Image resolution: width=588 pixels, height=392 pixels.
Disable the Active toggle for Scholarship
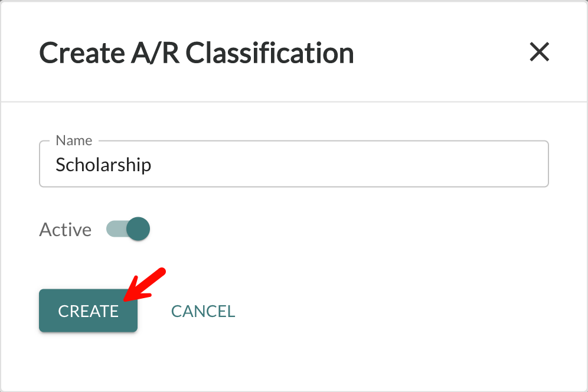click(x=128, y=229)
